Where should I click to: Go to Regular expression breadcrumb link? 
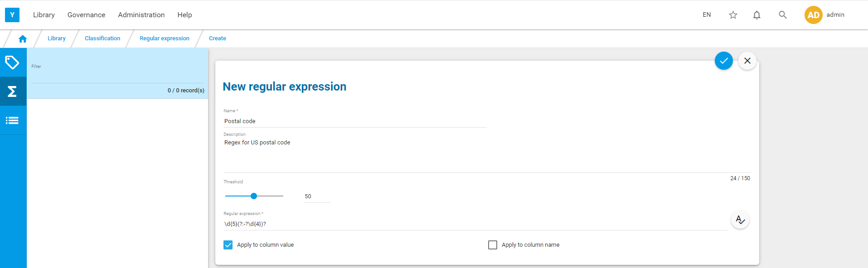[165, 38]
